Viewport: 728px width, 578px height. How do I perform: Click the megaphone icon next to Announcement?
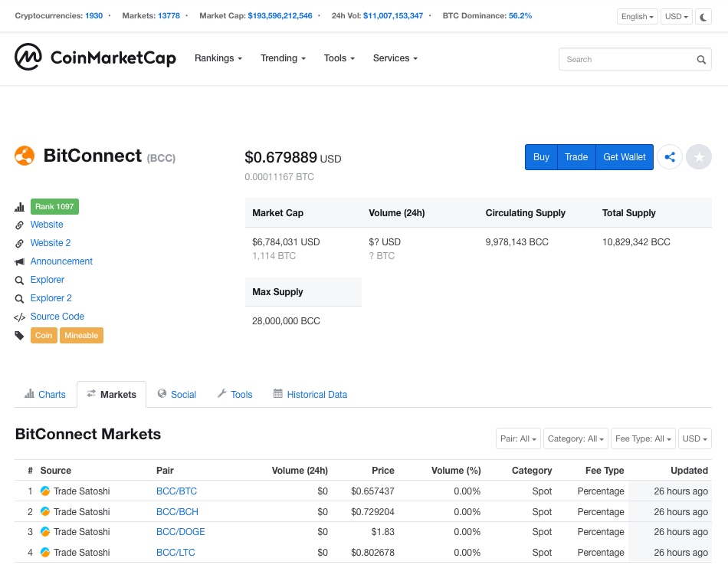19,261
